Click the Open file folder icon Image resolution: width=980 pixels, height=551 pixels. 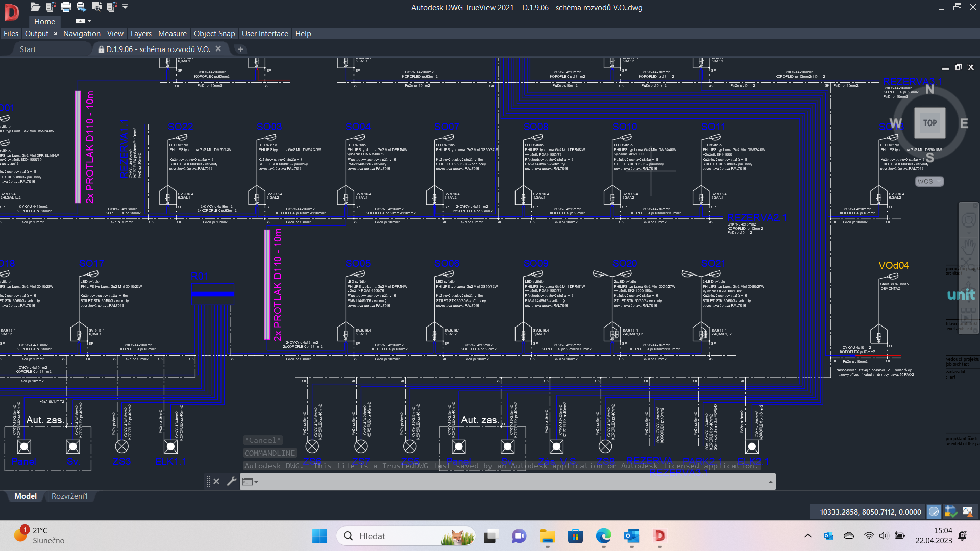pos(35,7)
